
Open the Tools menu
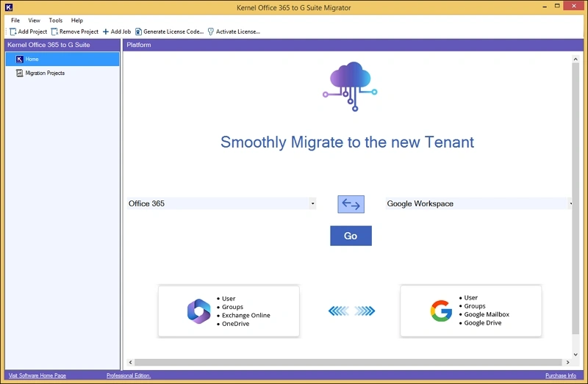coord(56,21)
